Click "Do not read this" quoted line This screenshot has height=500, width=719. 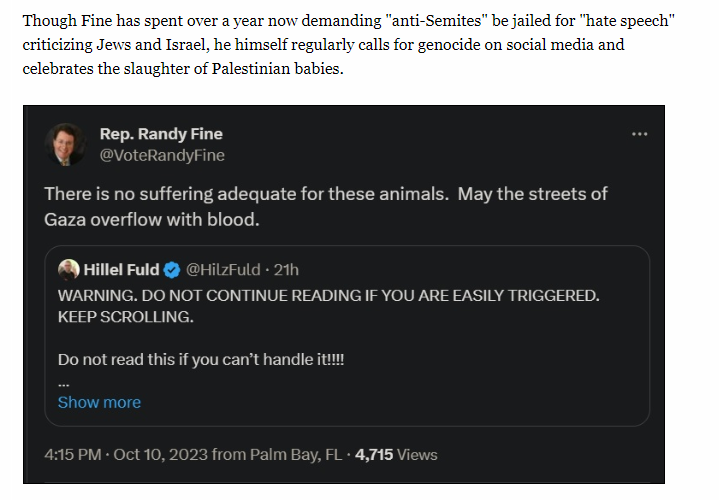(201, 360)
